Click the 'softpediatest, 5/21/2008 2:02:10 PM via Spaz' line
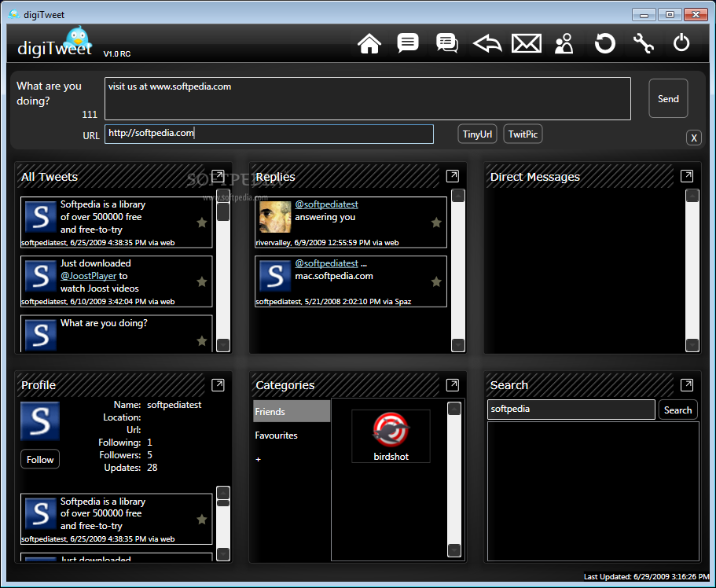The image size is (716, 588). 333,302
